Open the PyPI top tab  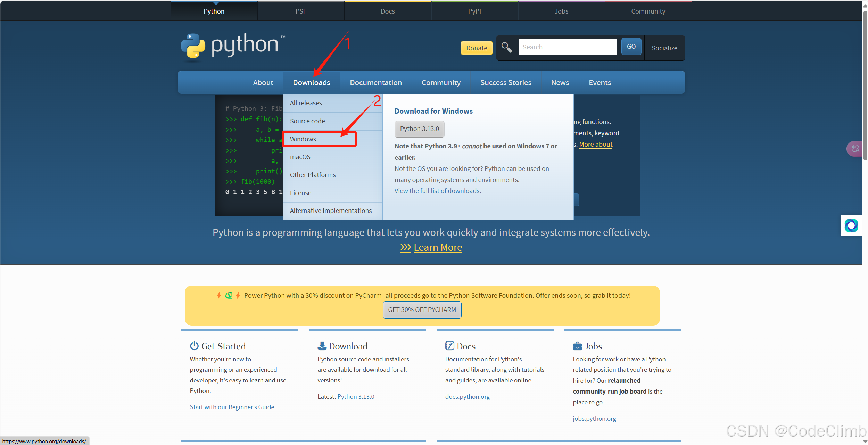[x=474, y=11]
